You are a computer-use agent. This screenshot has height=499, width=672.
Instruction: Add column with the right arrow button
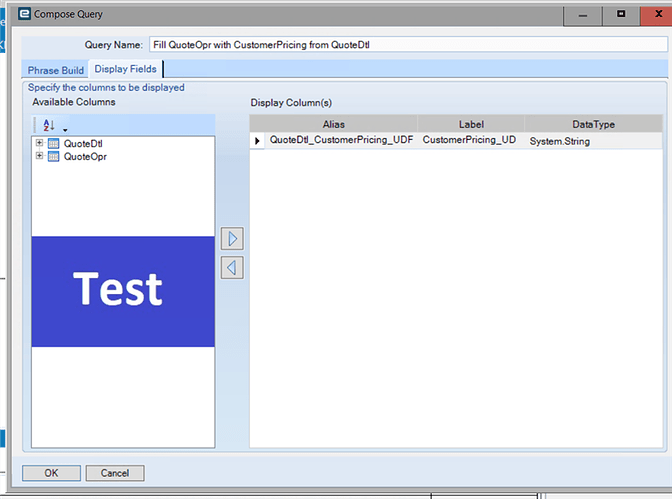point(232,239)
